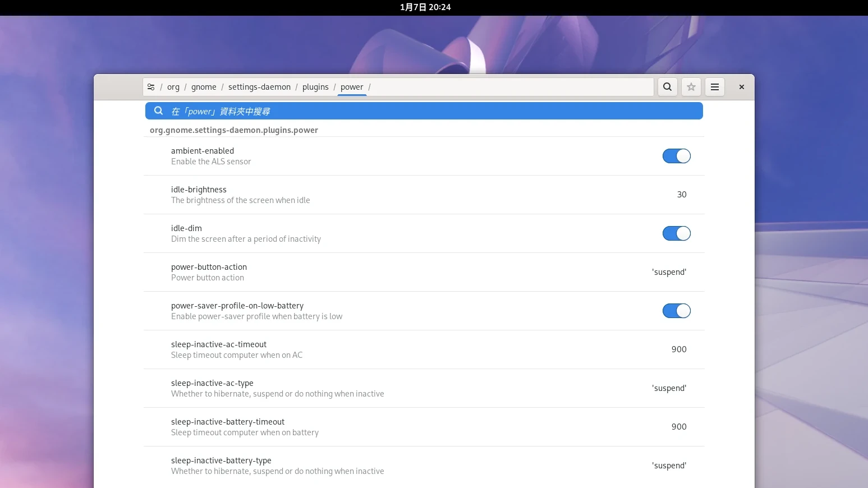Open the hamburger main menu
Image resolution: width=868 pixels, height=488 pixels.
point(715,87)
